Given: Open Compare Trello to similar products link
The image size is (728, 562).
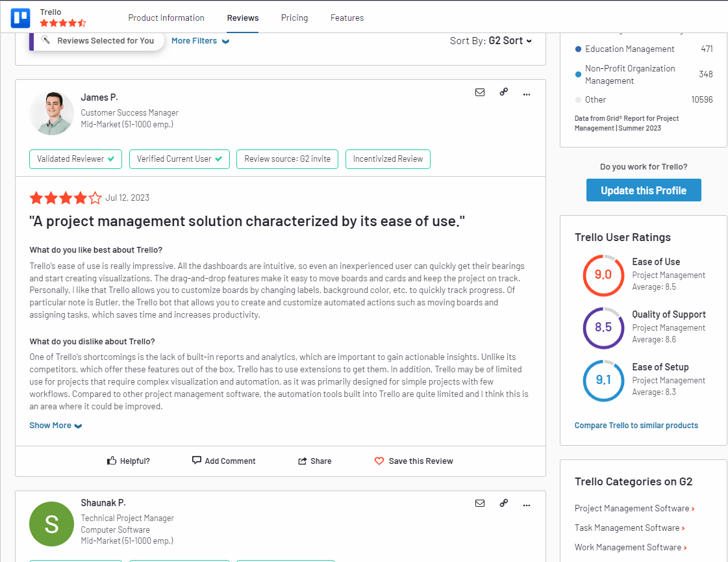Looking at the screenshot, I should (636, 426).
